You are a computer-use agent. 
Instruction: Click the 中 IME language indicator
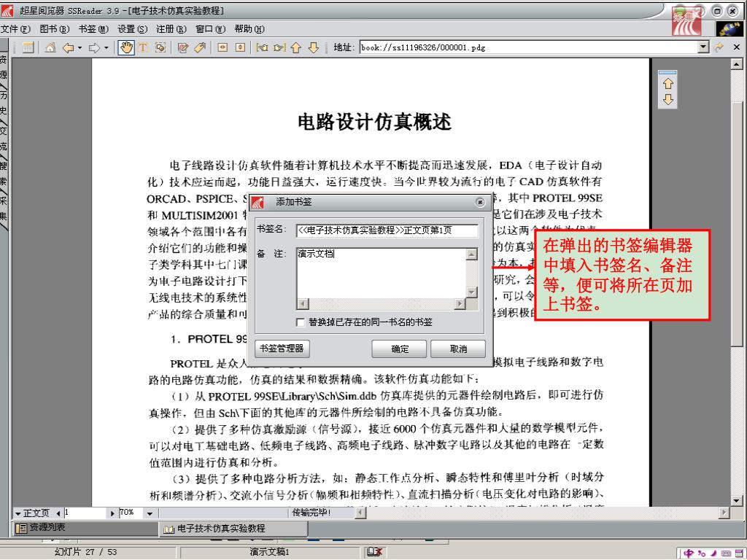(688, 553)
